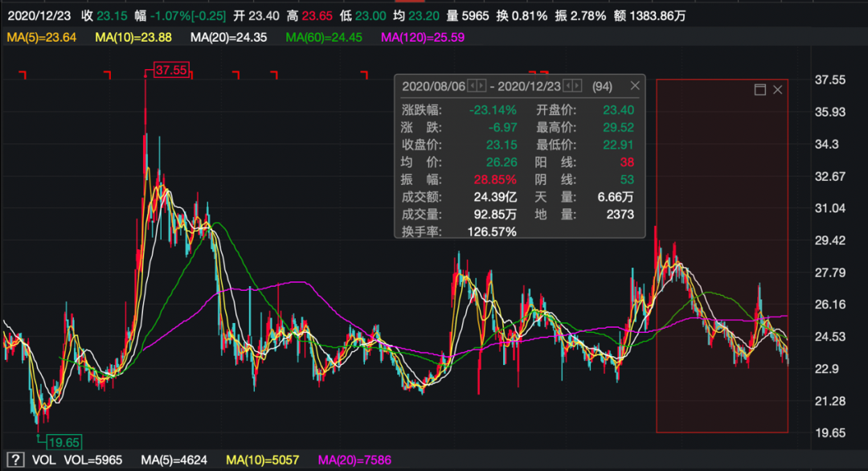Click the 涨跌幅 value -23.14%

(493, 110)
